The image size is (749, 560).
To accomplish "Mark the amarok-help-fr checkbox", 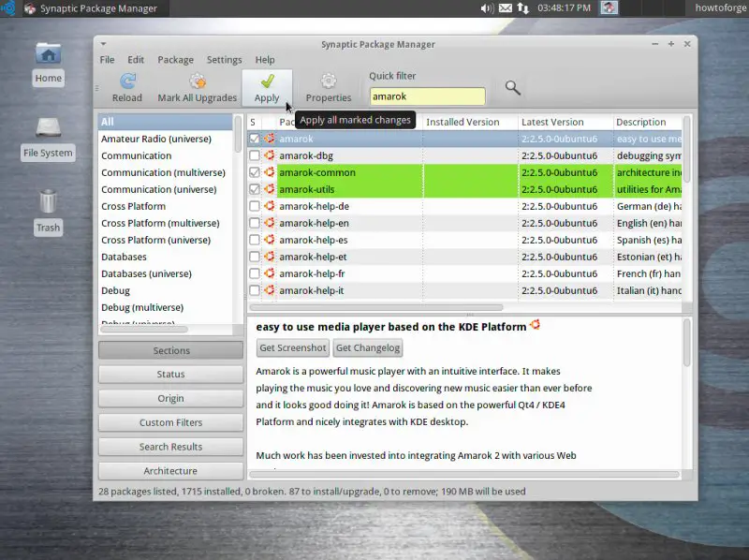I will click(255, 273).
